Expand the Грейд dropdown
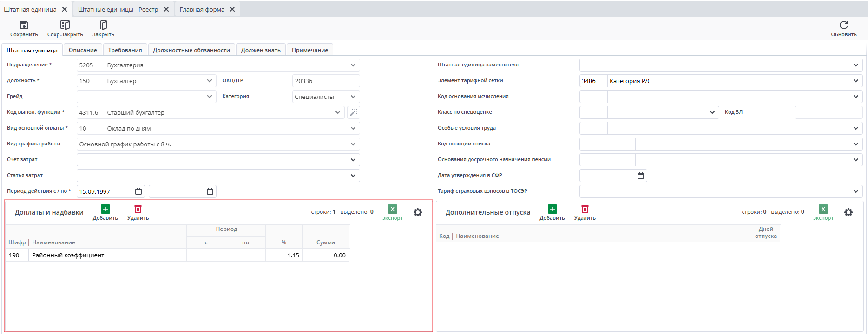The width and height of the screenshot is (868, 334). 210,97
